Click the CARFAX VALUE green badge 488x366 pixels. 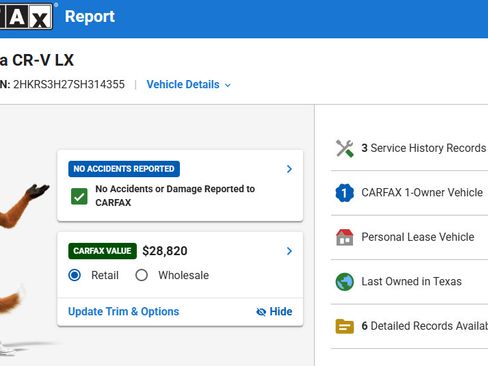tap(102, 251)
